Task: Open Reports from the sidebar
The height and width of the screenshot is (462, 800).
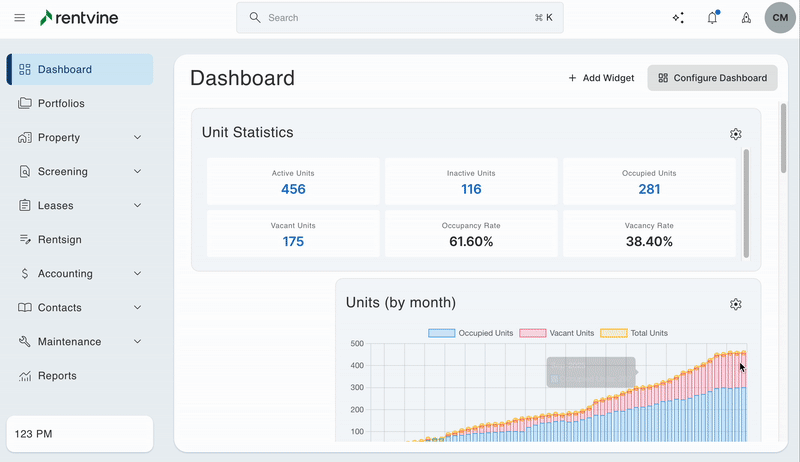Action: (57, 376)
